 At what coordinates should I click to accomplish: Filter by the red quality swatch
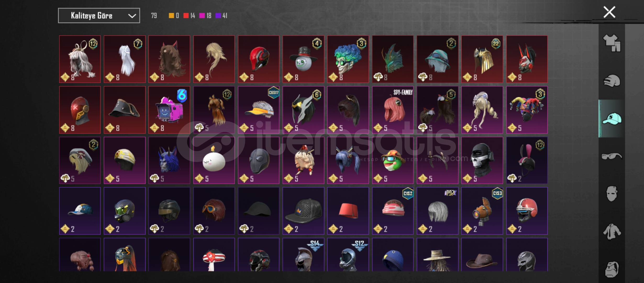[186, 16]
